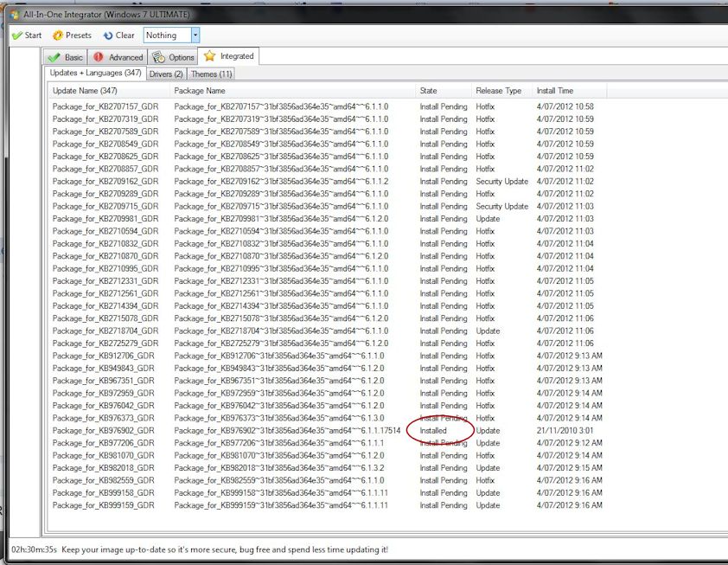Click the Integrated tab star icon
This screenshot has width=728, height=565.
(x=209, y=56)
